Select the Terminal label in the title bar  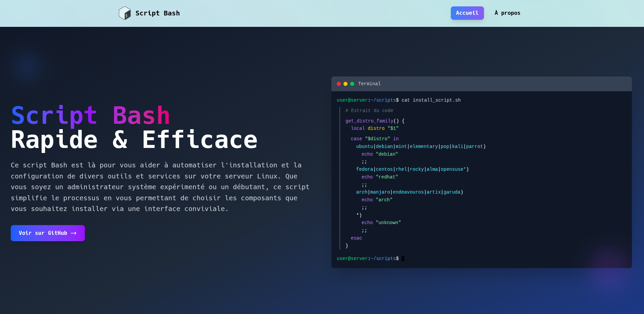pyautogui.click(x=369, y=84)
